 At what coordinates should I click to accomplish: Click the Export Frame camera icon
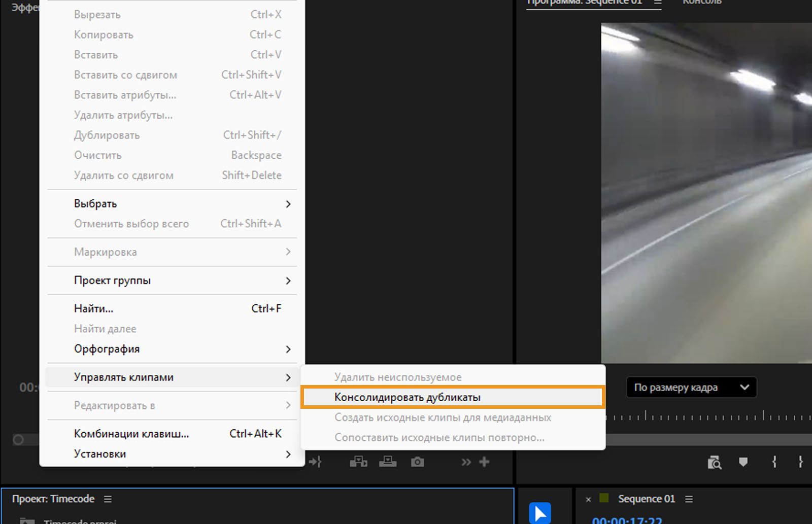coord(418,462)
